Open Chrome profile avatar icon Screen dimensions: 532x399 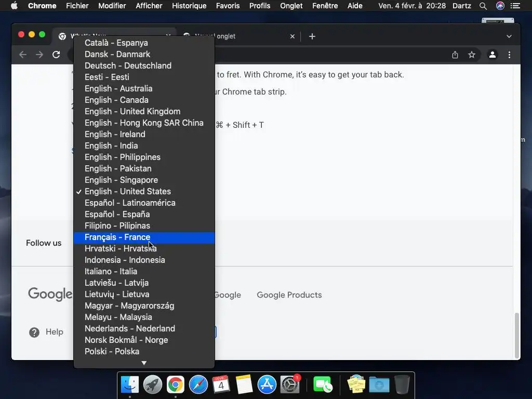[x=493, y=55]
